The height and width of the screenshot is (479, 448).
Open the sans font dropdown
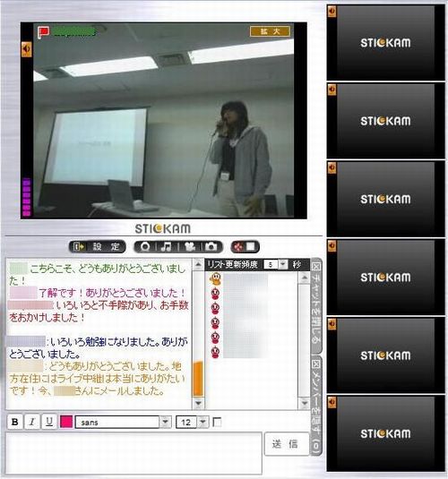(166, 423)
